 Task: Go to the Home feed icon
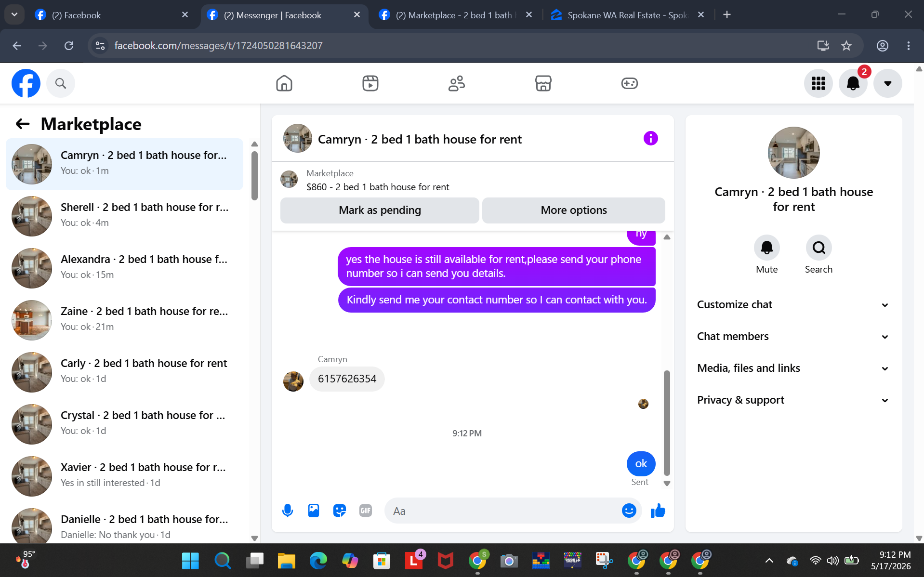coord(284,83)
